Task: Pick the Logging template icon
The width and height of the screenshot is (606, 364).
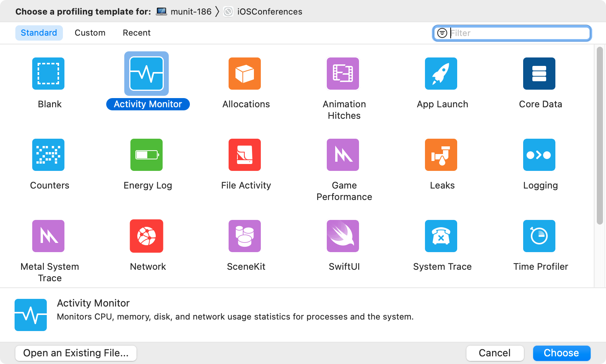Action: coord(539,155)
